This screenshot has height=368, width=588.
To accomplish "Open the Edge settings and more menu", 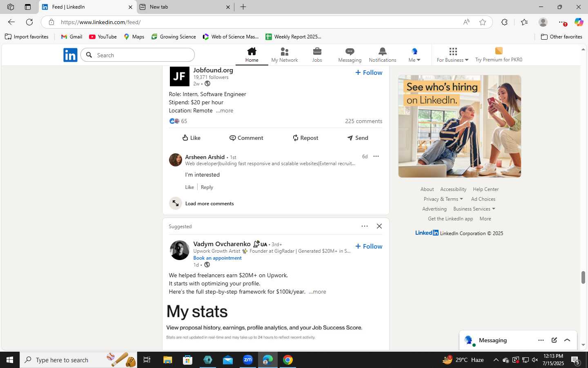I will 562,22.
